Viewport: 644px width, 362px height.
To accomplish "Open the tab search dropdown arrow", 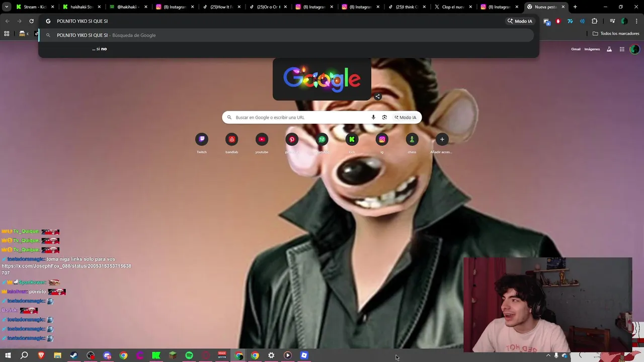I will pyautogui.click(x=7, y=7).
